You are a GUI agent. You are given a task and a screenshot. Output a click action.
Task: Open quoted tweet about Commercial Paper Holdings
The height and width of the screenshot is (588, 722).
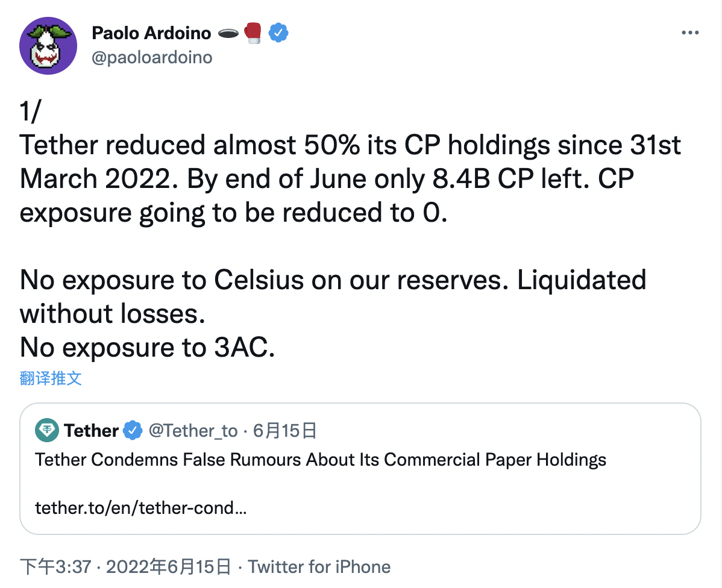point(360,469)
